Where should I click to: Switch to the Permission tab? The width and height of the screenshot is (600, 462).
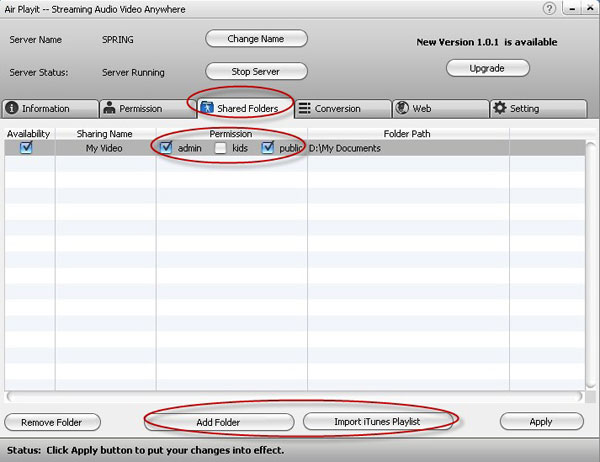pos(148,109)
